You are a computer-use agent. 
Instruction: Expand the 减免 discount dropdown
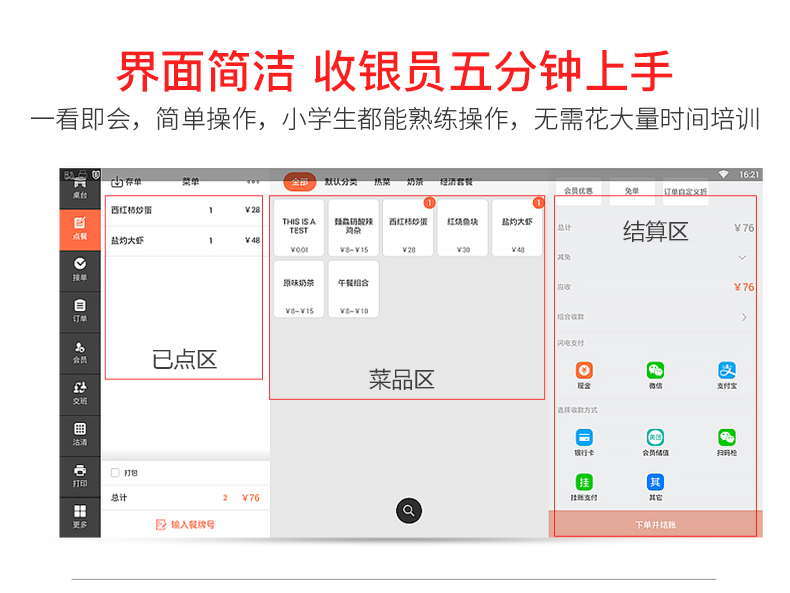click(x=742, y=258)
